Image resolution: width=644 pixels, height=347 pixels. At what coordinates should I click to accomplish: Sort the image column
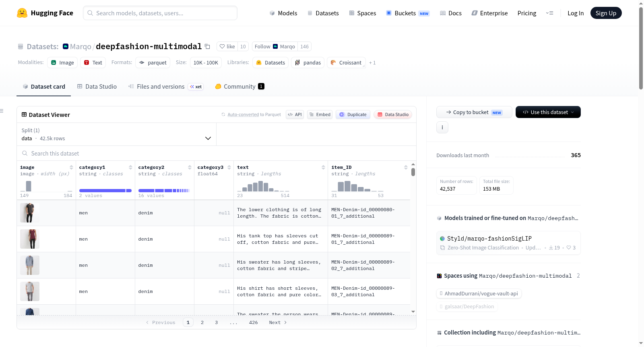point(71,167)
